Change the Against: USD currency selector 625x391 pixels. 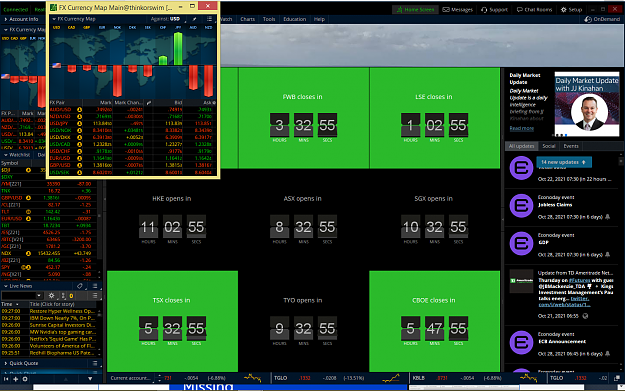165,19
